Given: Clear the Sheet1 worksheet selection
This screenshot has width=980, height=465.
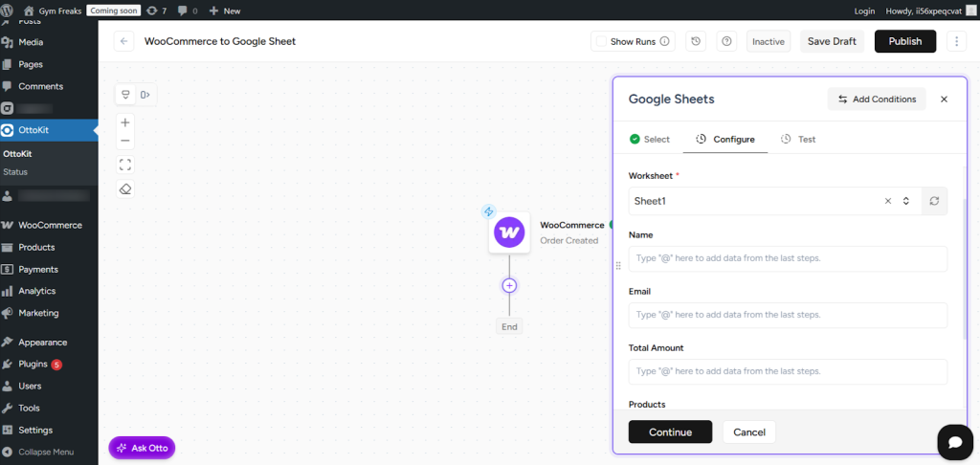Looking at the screenshot, I should 887,201.
